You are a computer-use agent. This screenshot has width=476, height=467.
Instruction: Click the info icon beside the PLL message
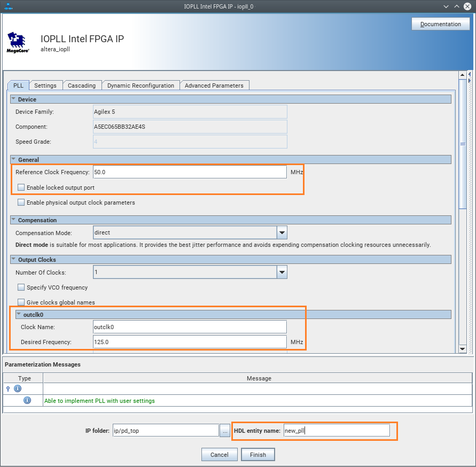[27, 400]
